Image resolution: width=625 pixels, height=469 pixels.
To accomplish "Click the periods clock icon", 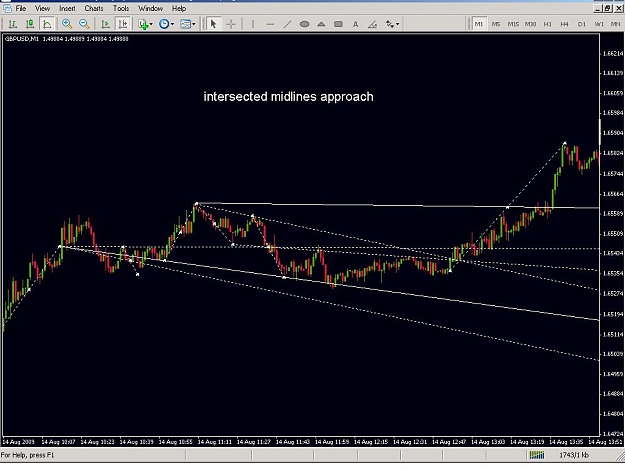I will 163,24.
